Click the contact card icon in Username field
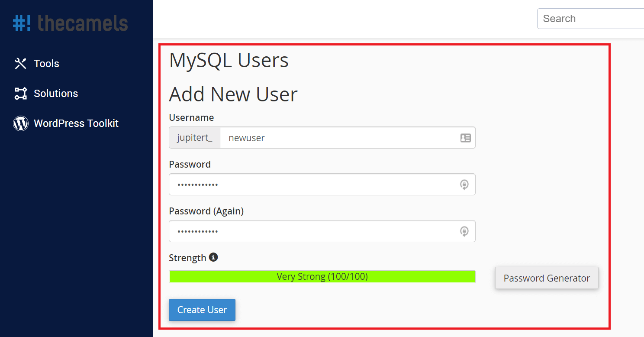The image size is (644, 337). [x=466, y=138]
